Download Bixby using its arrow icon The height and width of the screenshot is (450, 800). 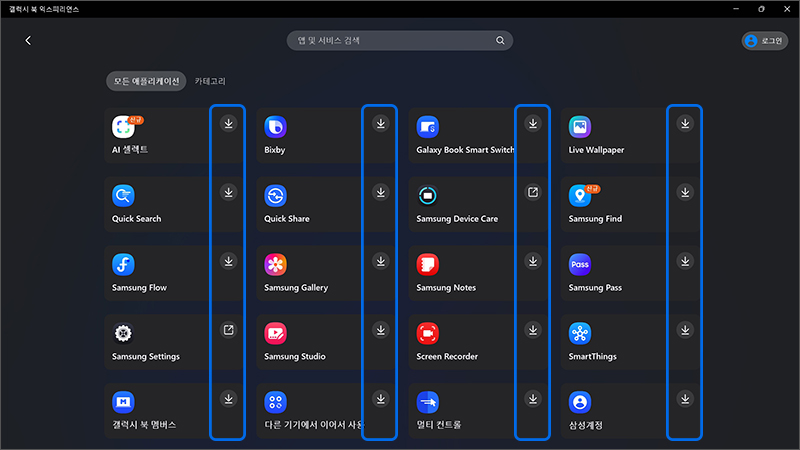380,123
